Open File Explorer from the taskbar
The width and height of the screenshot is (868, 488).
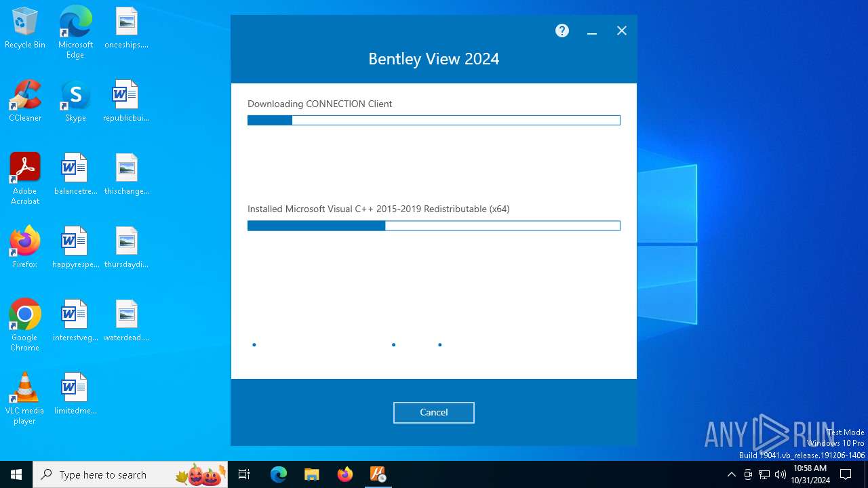point(312,474)
